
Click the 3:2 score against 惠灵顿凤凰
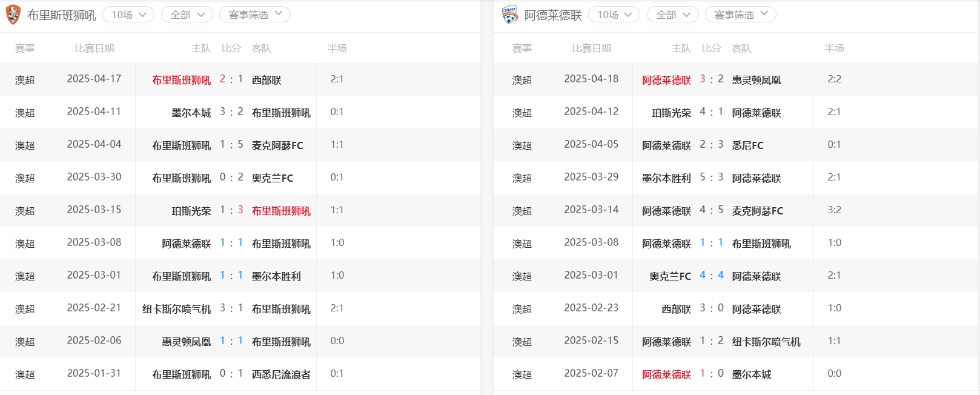point(712,79)
